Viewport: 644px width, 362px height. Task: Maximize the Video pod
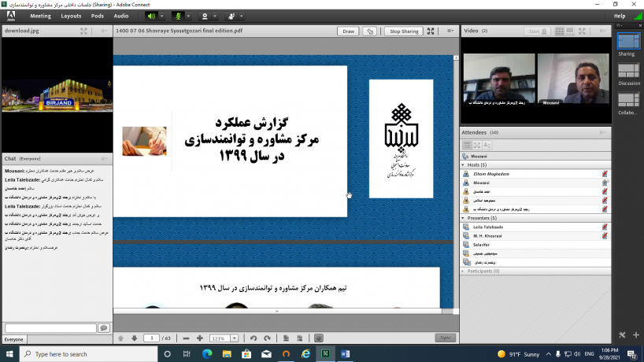(582, 31)
